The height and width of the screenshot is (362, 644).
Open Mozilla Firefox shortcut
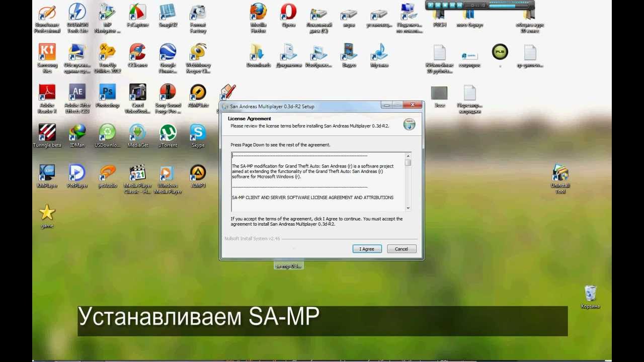pyautogui.click(x=258, y=18)
